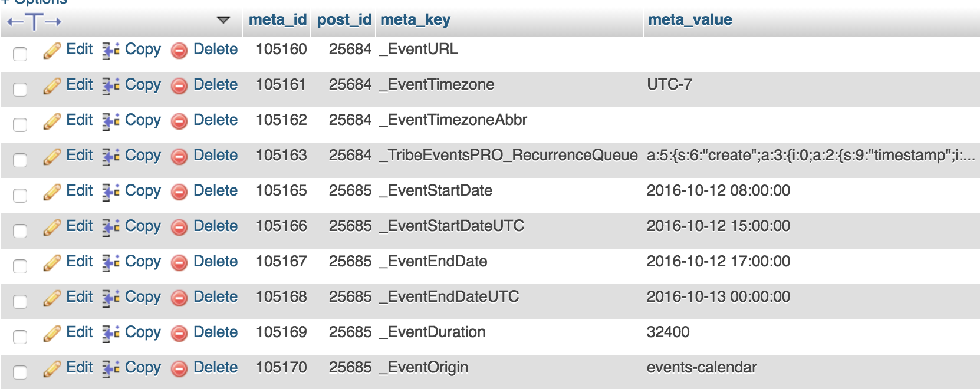The width and height of the screenshot is (980, 389).
Task: Click the red Delete icon for row 105166
Action: point(179,228)
